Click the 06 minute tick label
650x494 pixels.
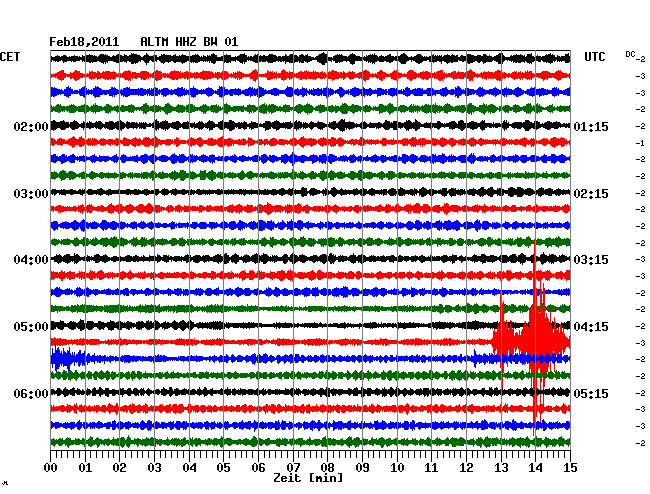pyautogui.click(x=258, y=467)
